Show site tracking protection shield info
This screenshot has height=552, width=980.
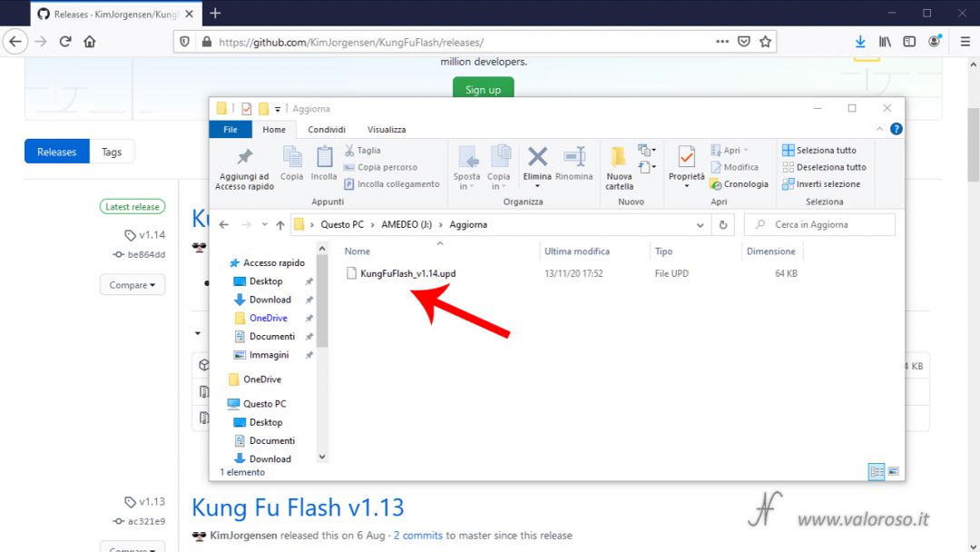184,42
